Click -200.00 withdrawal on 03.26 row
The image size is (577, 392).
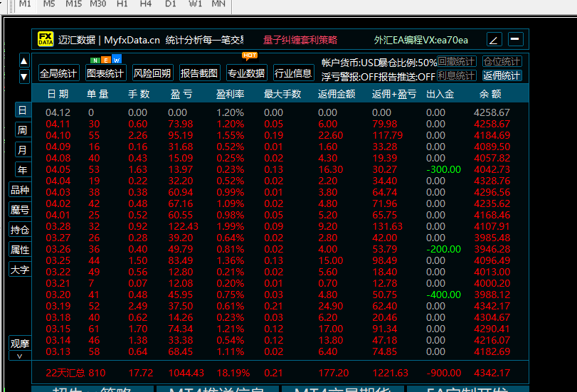pos(443,249)
